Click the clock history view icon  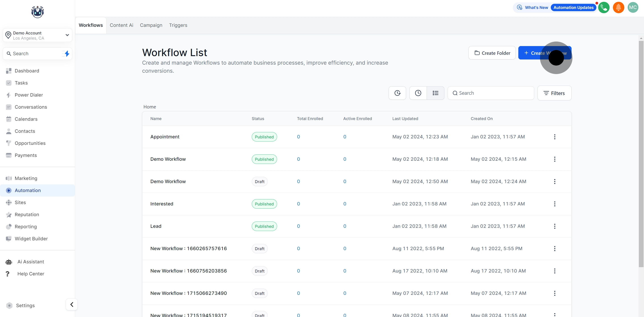point(418,93)
